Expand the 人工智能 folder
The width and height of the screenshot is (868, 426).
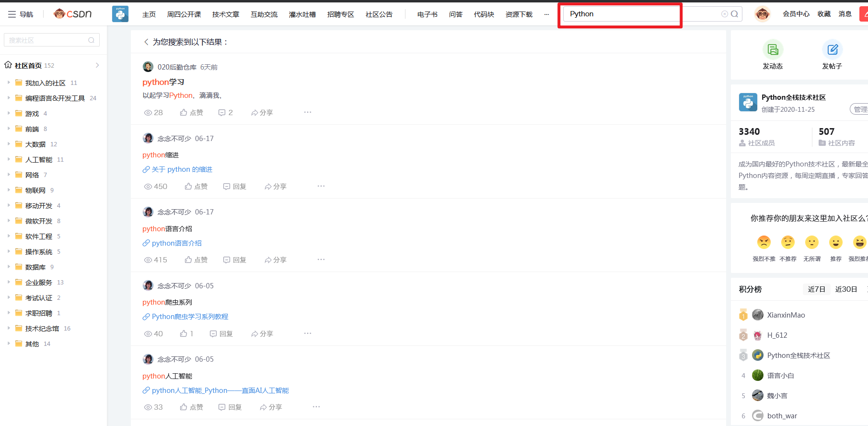tap(9, 159)
